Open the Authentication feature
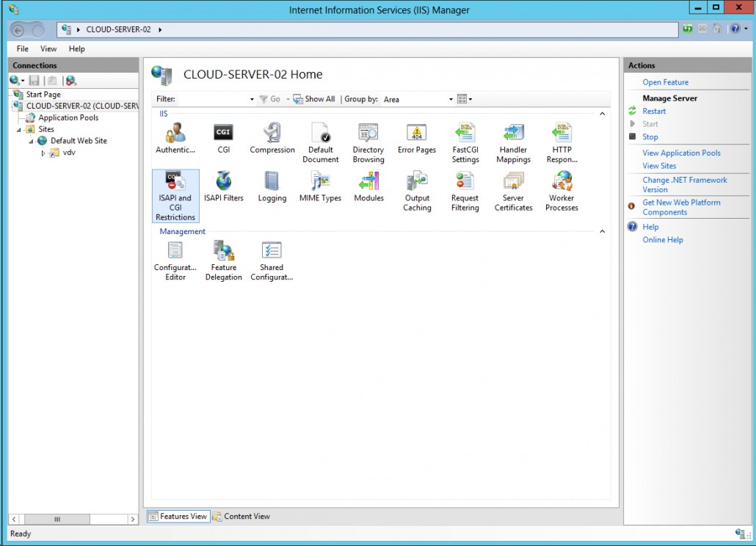This screenshot has height=546, width=756. [x=175, y=138]
